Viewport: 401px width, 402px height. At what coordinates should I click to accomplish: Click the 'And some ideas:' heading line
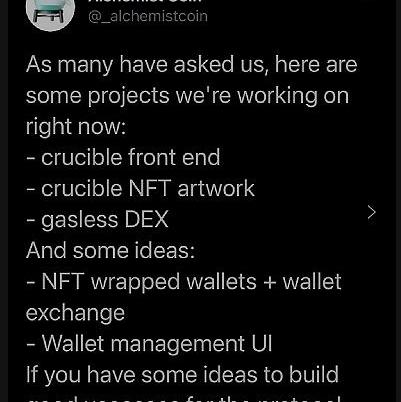tap(110, 250)
